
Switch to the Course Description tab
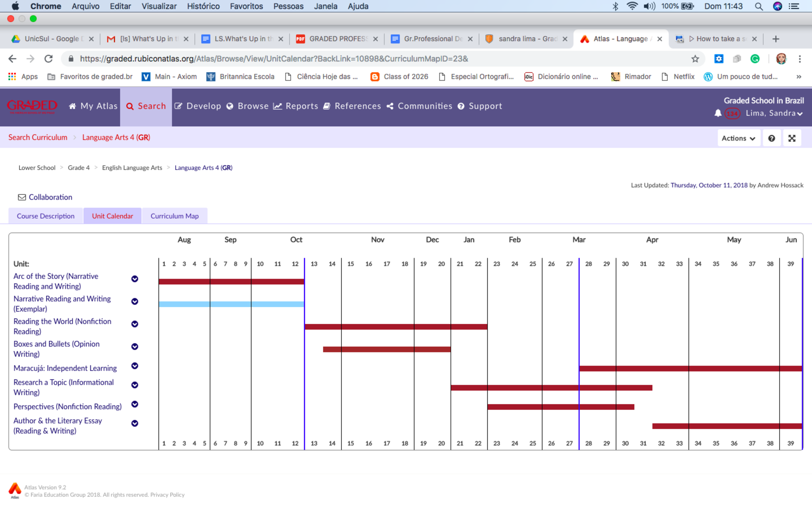click(46, 216)
